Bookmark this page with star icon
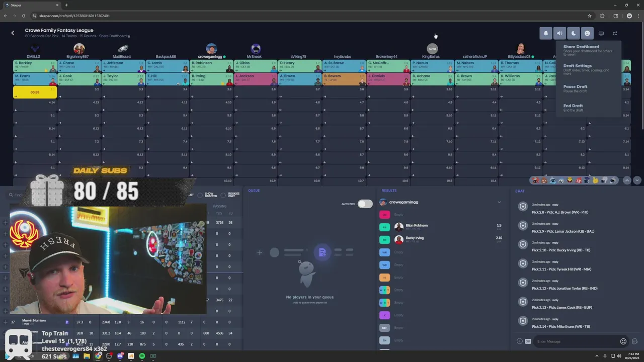Image resolution: width=644 pixels, height=362 pixels. (590, 16)
